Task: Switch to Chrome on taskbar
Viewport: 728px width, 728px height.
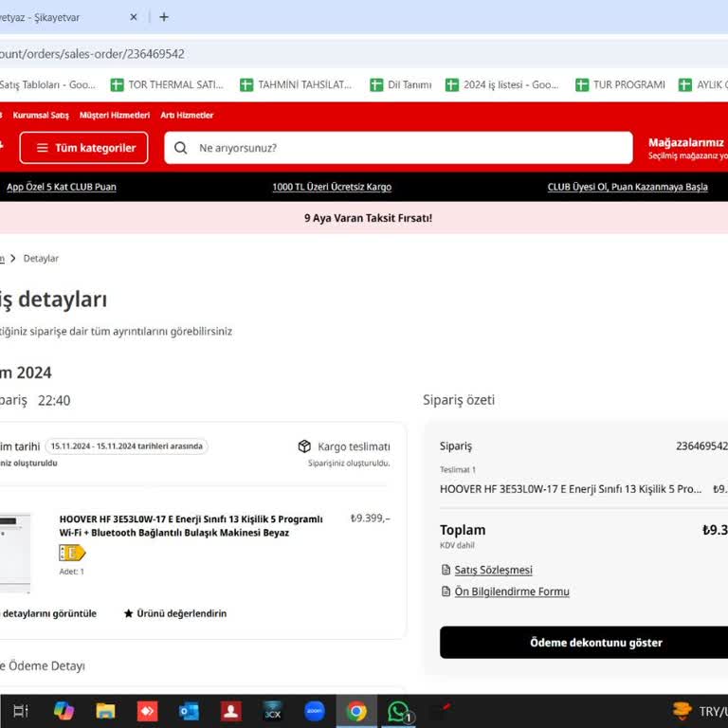Action: pyautogui.click(x=356, y=711)
